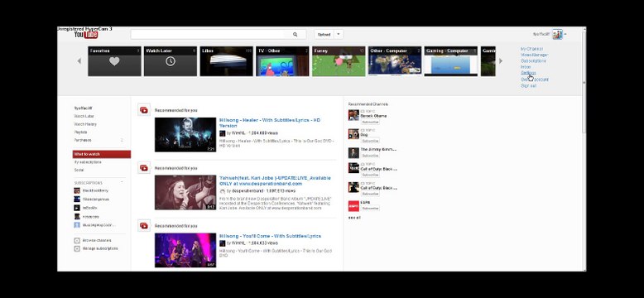This screenshot has height=298, width=644.
Task: Open Subscriptions in account menu
Action: pos(533,60)
